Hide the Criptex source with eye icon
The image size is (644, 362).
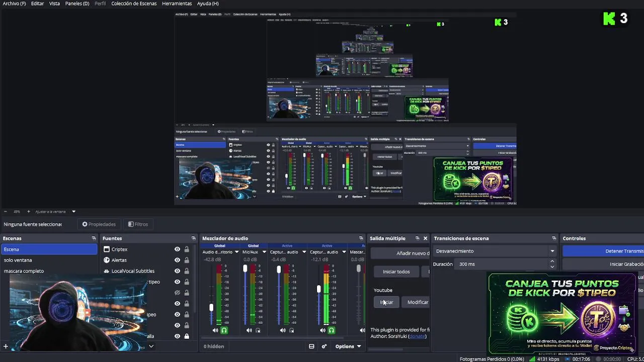coord(177,249)
